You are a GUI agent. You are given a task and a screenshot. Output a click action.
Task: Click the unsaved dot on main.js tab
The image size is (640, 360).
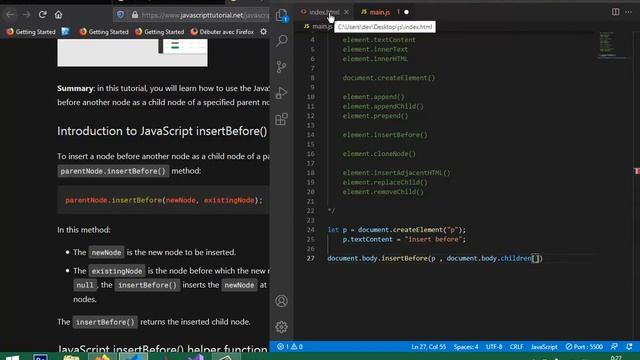point(406,12)
